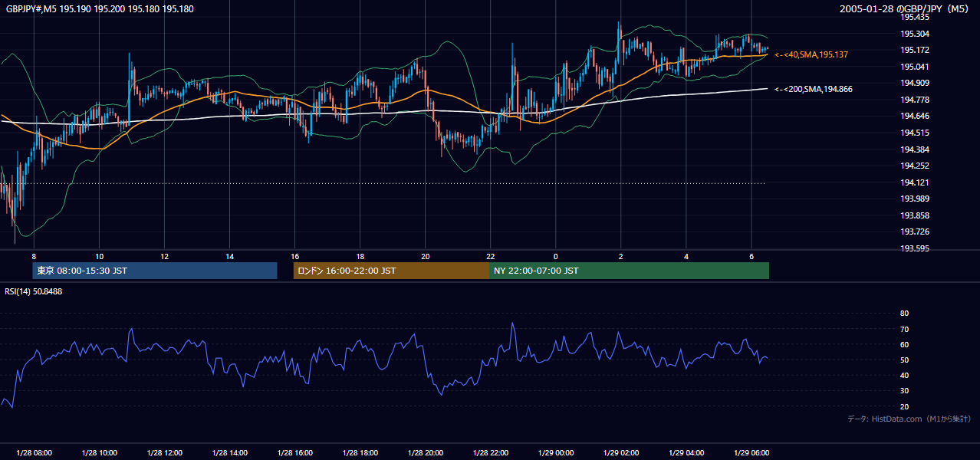
Task: Click the RSI 80 level label
Action: tap(904, 314)
